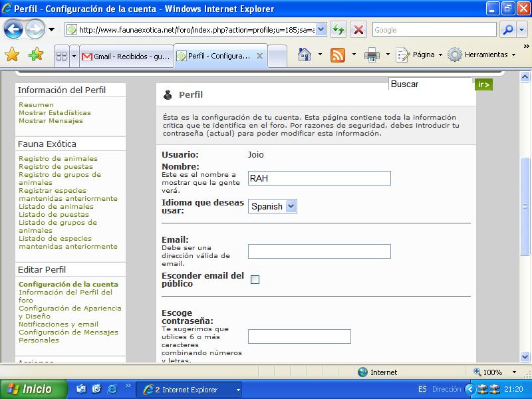Screen dimensions: 532x399
Task: Open the Spanish language dropdown
Action: point(273,207)
